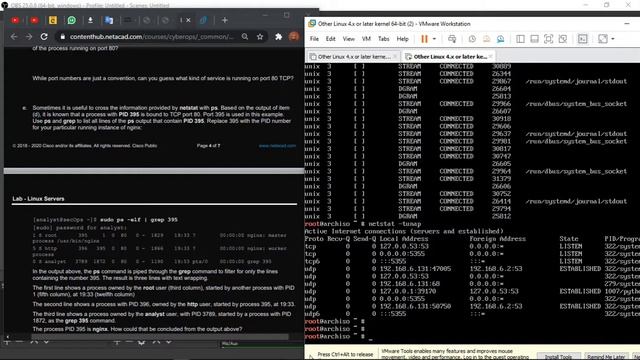Go back in browser history

[14, 37]
